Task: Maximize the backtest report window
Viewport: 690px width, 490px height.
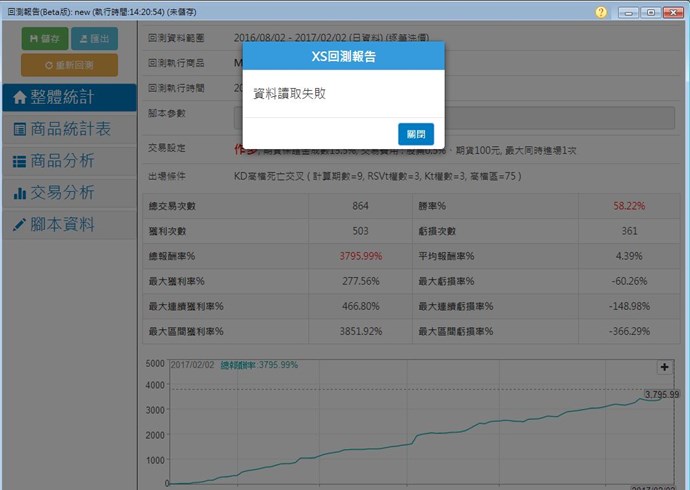Action: click(x=650, y=12)
